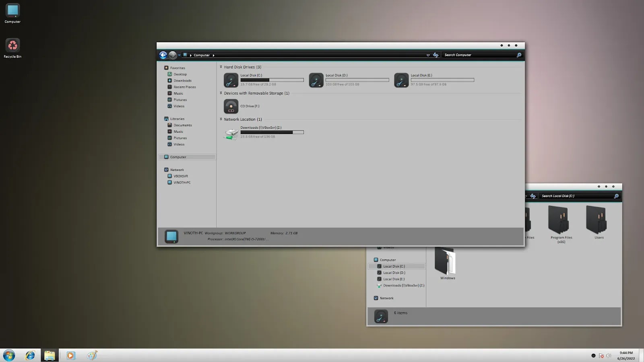Click Windows Explorer on the taskbar

50,355
